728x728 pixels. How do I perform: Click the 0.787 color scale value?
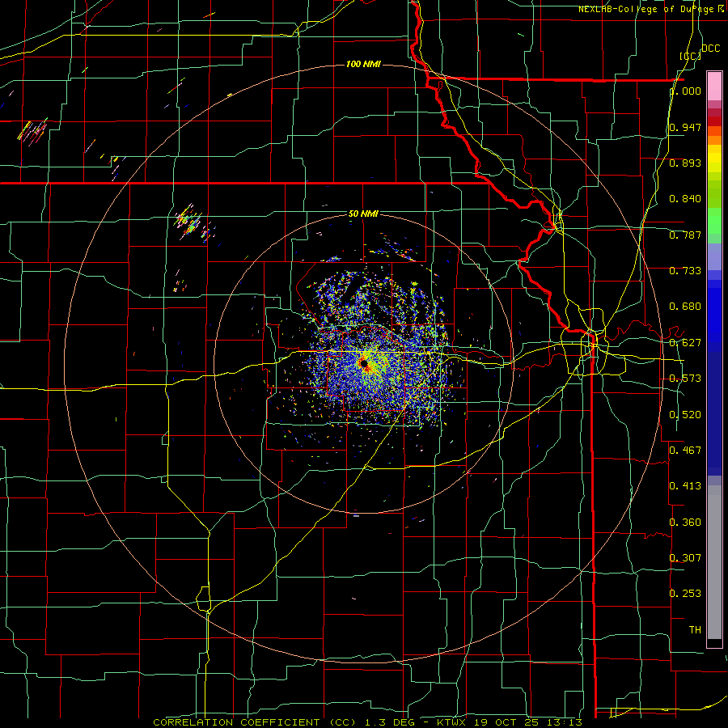point(685,235)
